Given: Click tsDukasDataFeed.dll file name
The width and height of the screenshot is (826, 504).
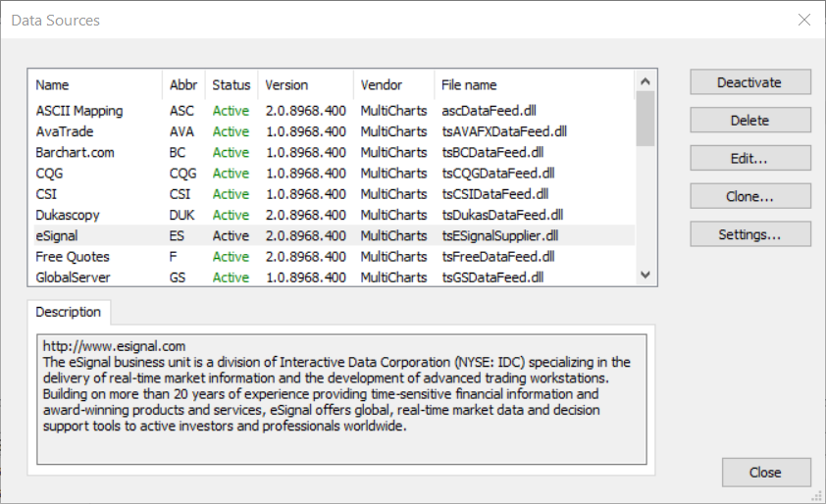Looking at the screenshot, I should [502, 215].
